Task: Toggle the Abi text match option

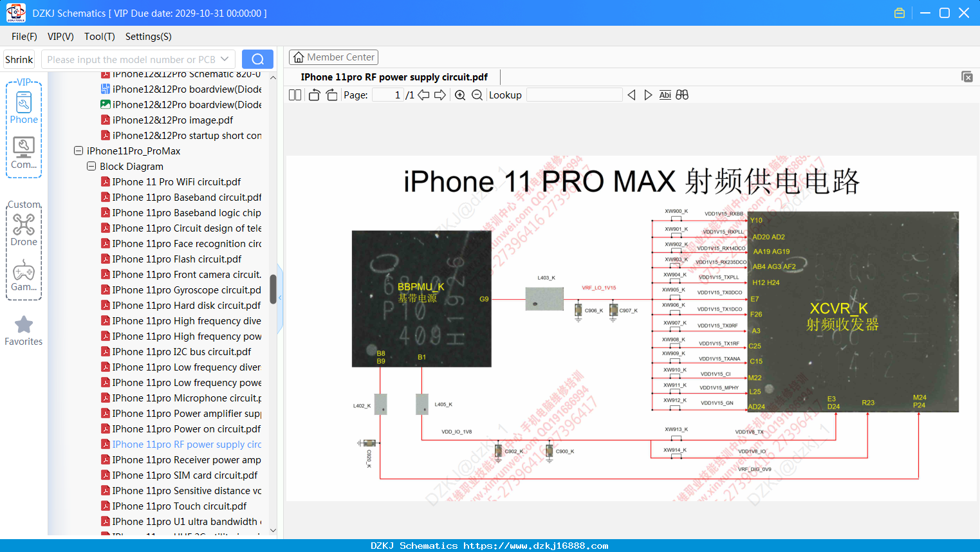Action: click(665, 95)
